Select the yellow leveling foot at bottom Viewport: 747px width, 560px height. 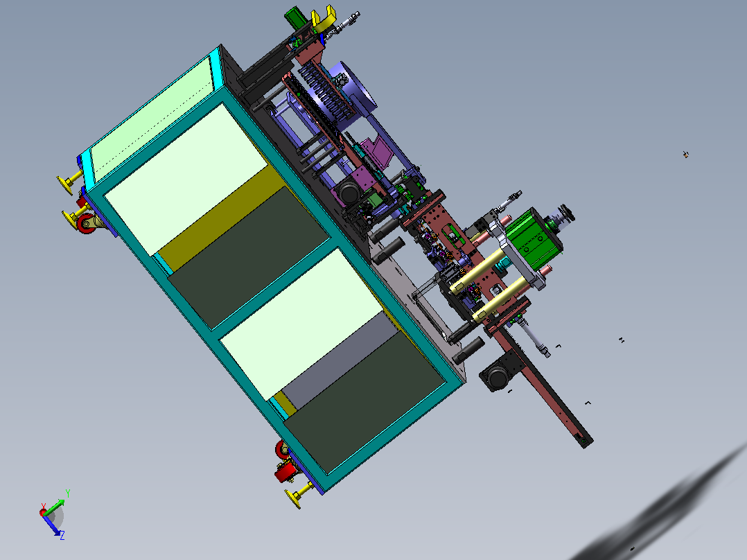(x=299, y=495)
